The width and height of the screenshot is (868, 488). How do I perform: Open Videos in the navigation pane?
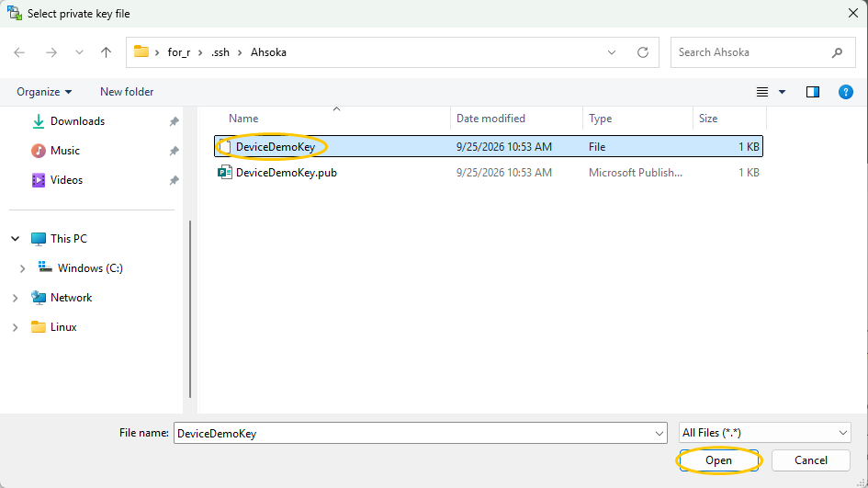66,180
